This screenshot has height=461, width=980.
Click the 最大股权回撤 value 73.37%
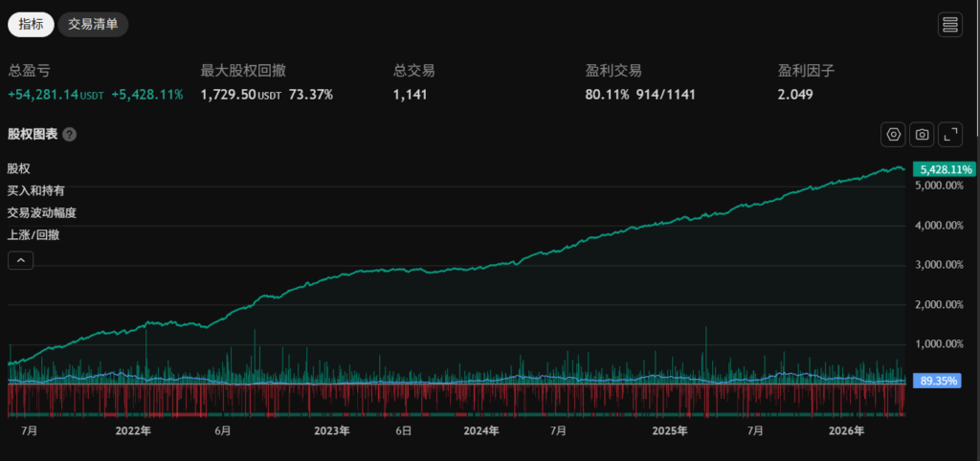point(311,95)
